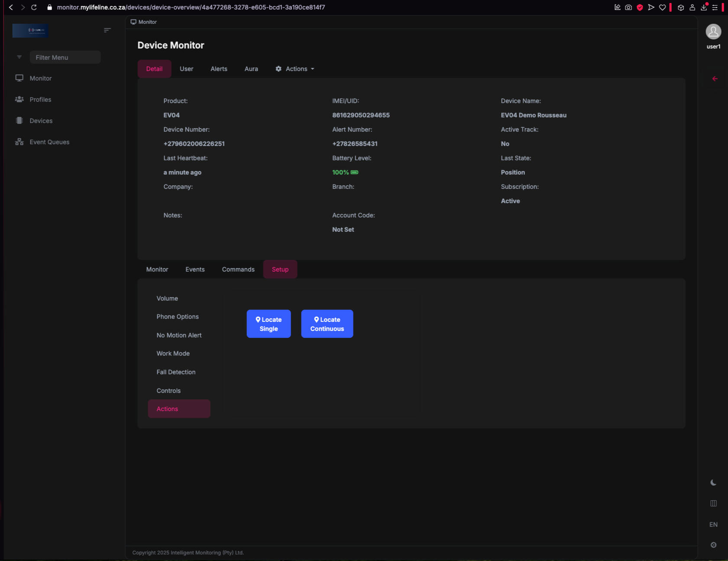Open Monitor in the left sidebar
The height and width of the screenshot is (561, 728).
(40, 78)
